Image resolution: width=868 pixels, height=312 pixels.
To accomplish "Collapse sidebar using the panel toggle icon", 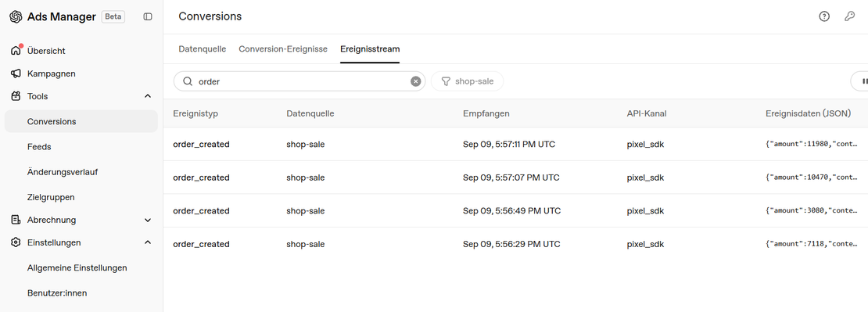I will pos(148,16).
